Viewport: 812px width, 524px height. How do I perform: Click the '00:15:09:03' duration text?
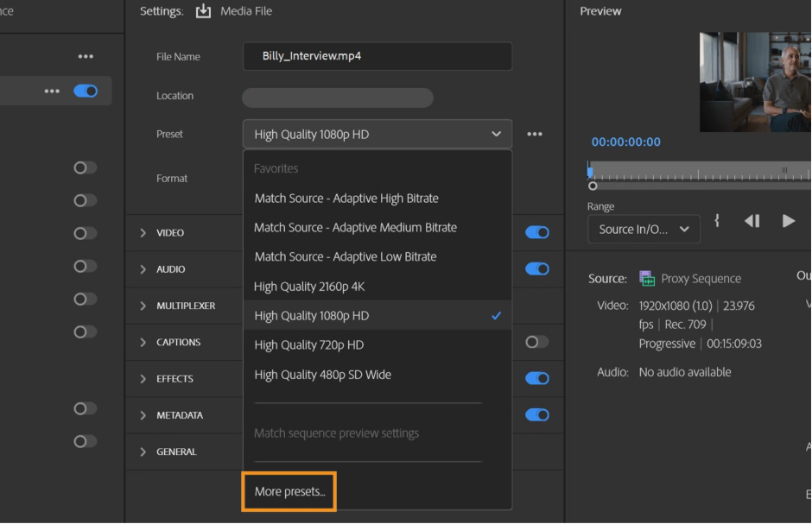[x=733, y=344]
